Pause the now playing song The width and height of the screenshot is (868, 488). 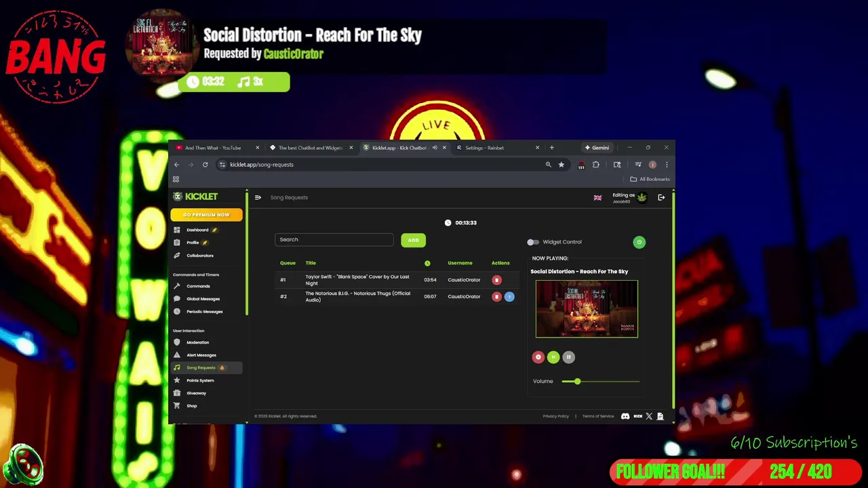coord(568,357)
